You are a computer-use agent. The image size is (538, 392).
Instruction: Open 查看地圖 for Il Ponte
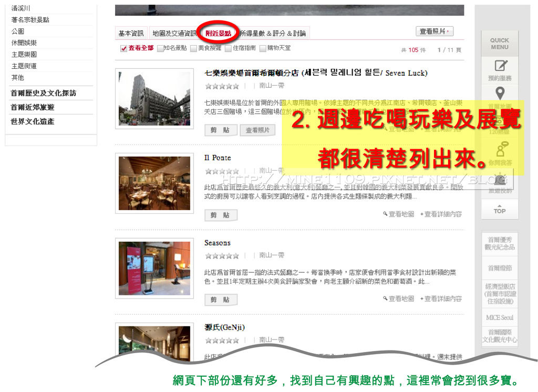(x=398, y=214)
